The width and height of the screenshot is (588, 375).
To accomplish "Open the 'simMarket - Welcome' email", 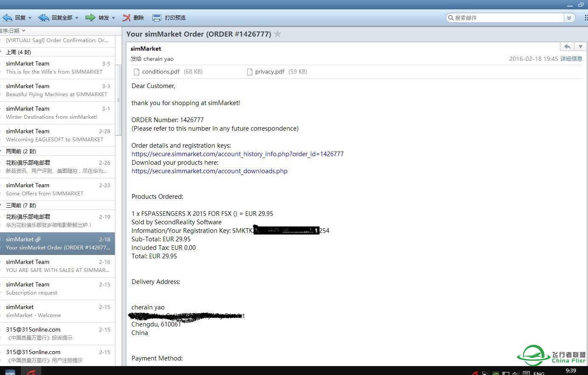I will point(57,311).
